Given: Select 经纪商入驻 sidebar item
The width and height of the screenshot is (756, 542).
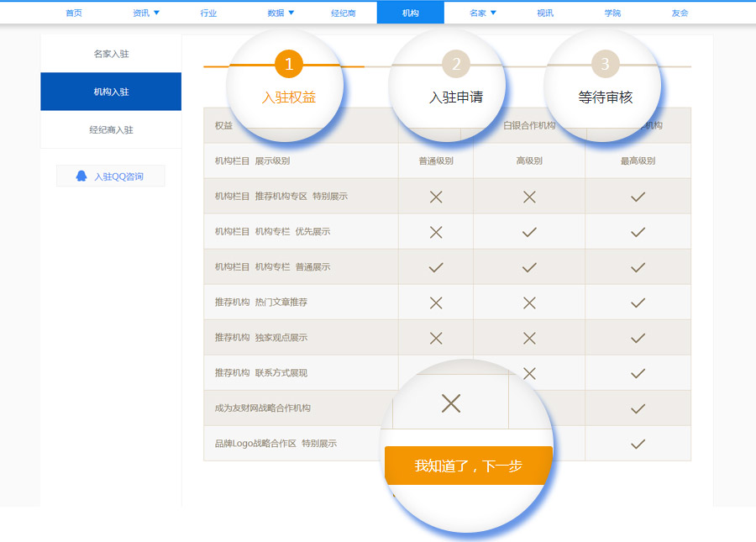Looking at the screenshot, I should point(111,130).
